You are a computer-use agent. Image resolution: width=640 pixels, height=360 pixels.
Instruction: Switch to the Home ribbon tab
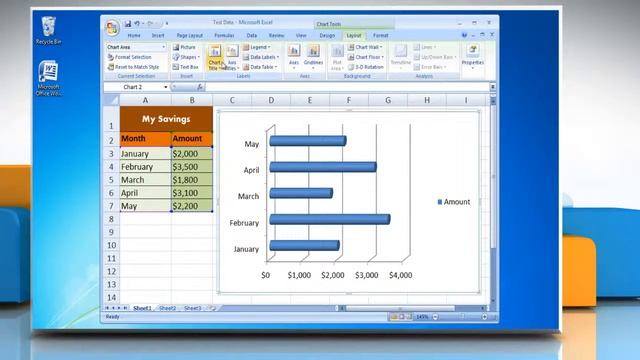tap(134, 36)
